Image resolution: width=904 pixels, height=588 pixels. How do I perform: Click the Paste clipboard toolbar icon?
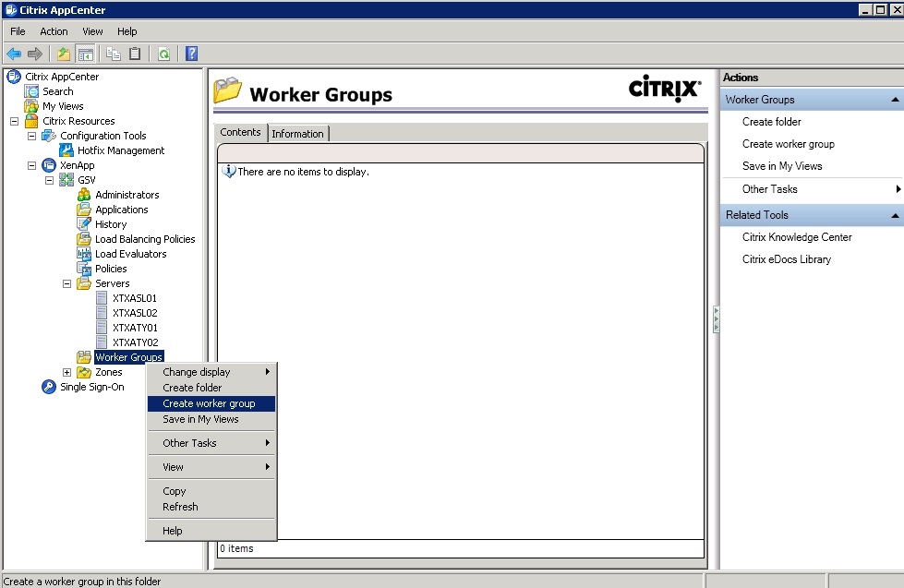click(x=135, y=54)
